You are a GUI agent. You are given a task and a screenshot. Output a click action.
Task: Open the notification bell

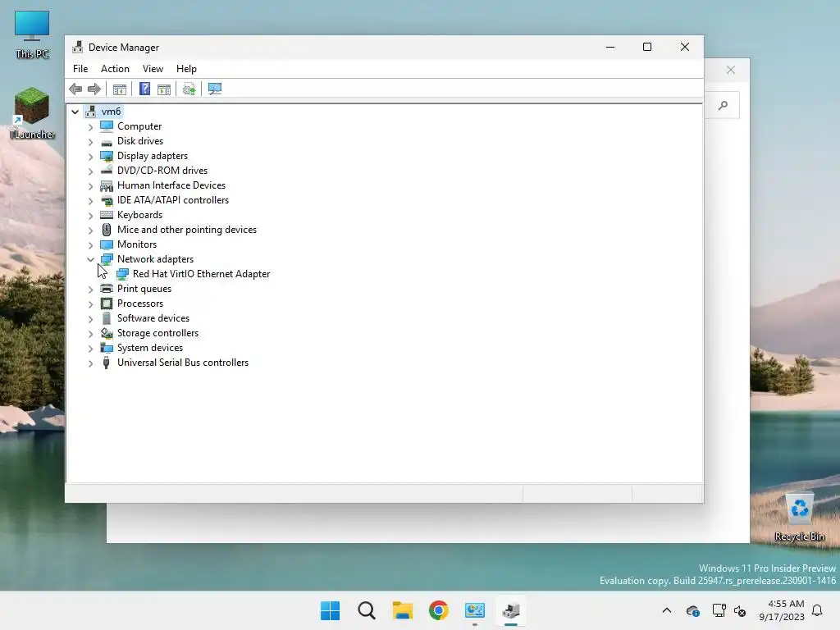(x=818, y=610)
